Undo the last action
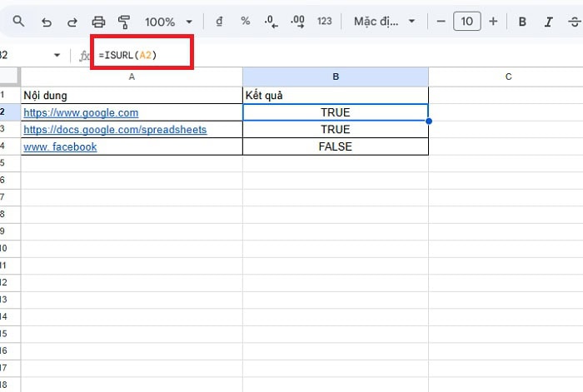This screenshot has height=392, width=583. pos(46,21)
